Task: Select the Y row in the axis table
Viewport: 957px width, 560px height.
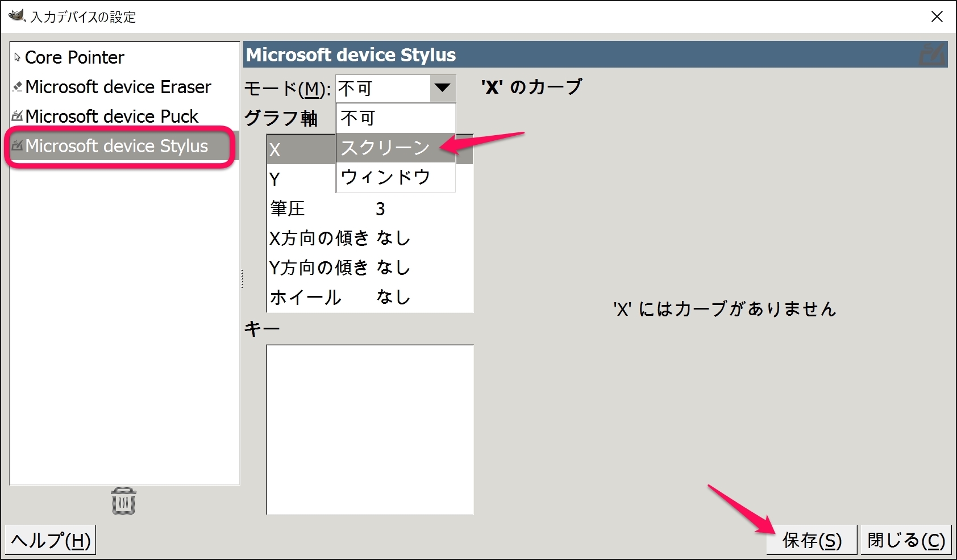Action: (274, 178)
